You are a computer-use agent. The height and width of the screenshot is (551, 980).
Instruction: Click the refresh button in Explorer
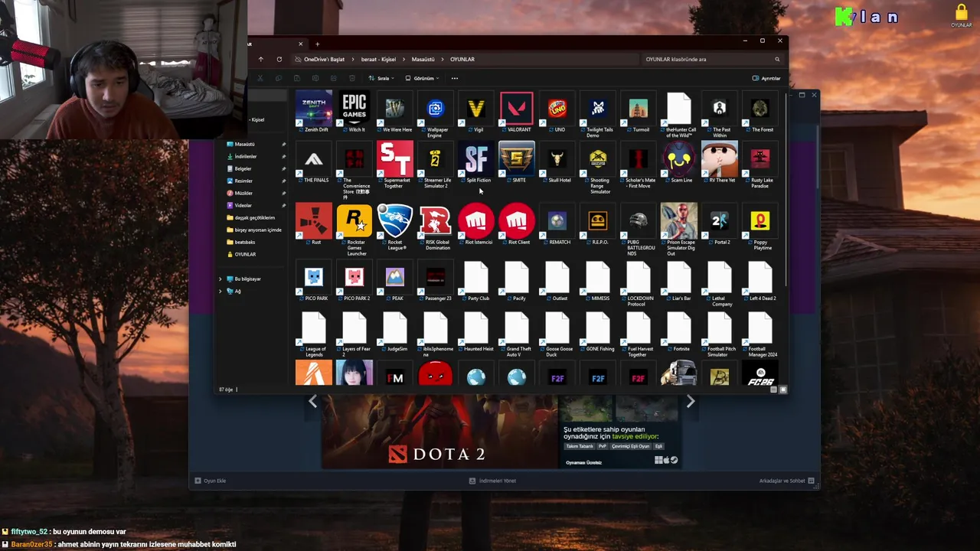[x=279, y=59]
